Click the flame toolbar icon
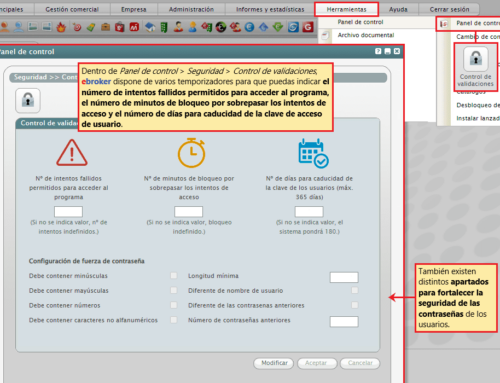The image size is (500, 383). click(61, 27)
